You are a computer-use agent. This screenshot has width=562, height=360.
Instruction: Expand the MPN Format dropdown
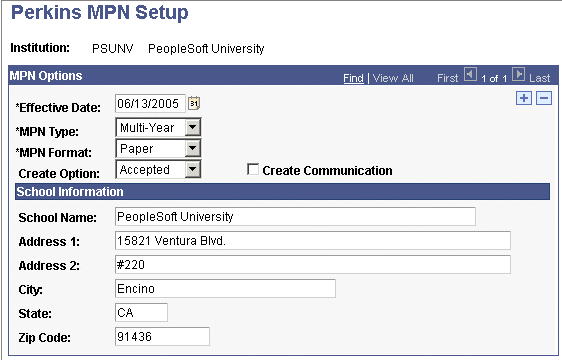point(192,148)
